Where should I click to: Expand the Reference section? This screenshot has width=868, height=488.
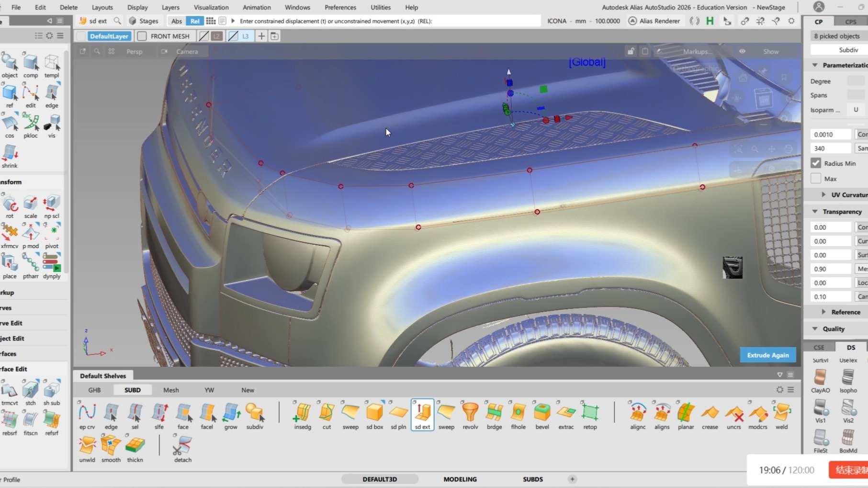823,312
